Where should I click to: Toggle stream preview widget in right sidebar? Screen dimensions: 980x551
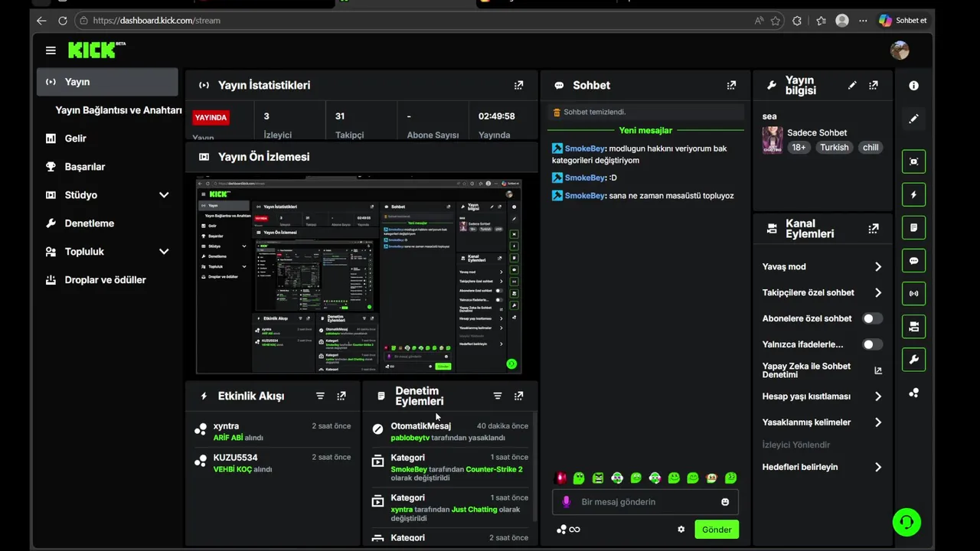tap(913, 161)
